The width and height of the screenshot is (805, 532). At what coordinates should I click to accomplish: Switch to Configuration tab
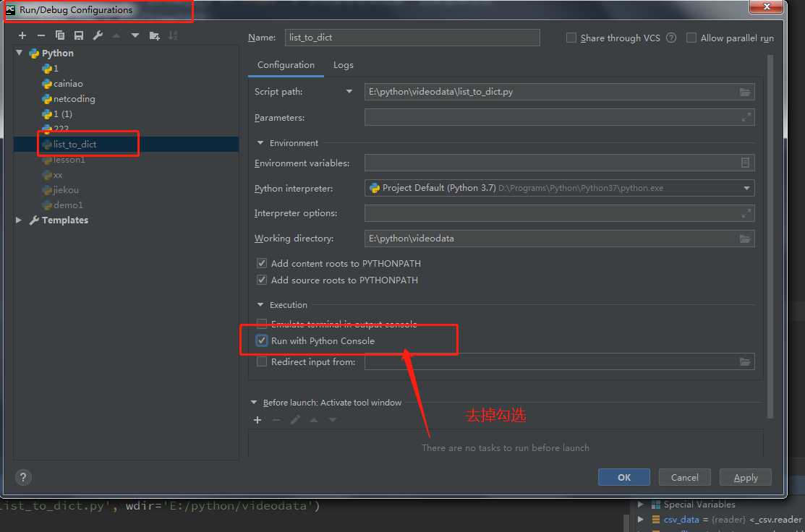pyautogui.click(x=286, y=65)
